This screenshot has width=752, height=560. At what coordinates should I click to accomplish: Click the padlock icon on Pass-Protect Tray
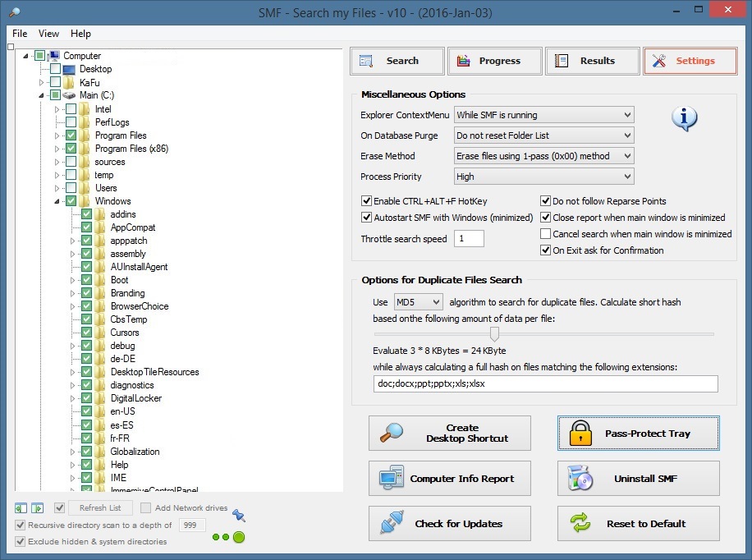pyautogui.click(x=580, y=433)
